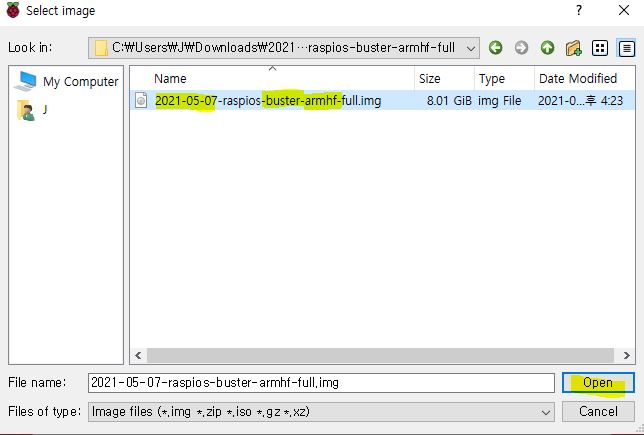Go back with the green left-arrow icon

495,48
